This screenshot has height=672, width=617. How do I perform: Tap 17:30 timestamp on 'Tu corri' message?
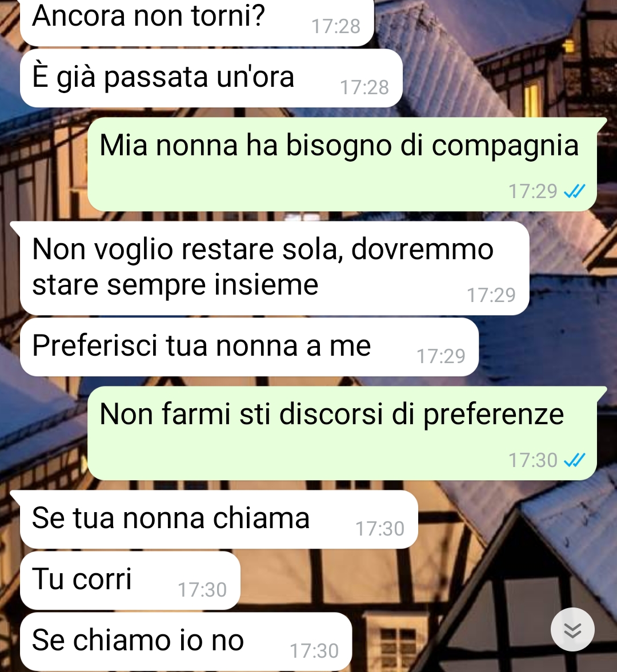202,590
